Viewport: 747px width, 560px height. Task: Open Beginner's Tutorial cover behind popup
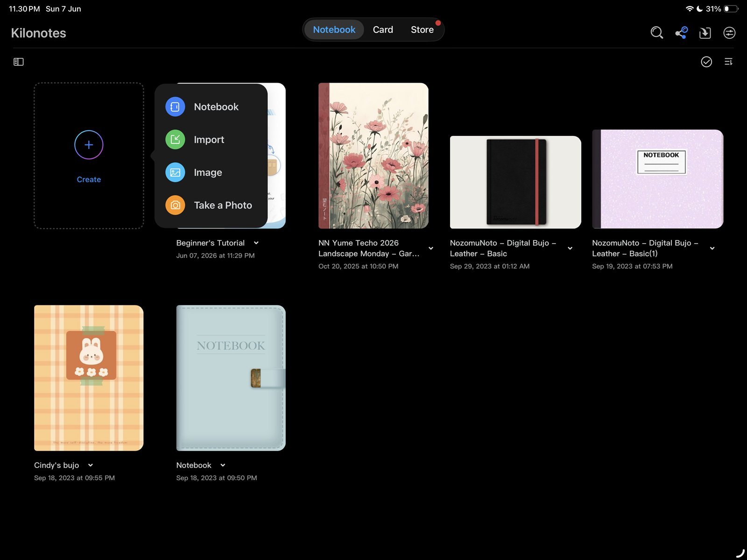pos(277,156)
